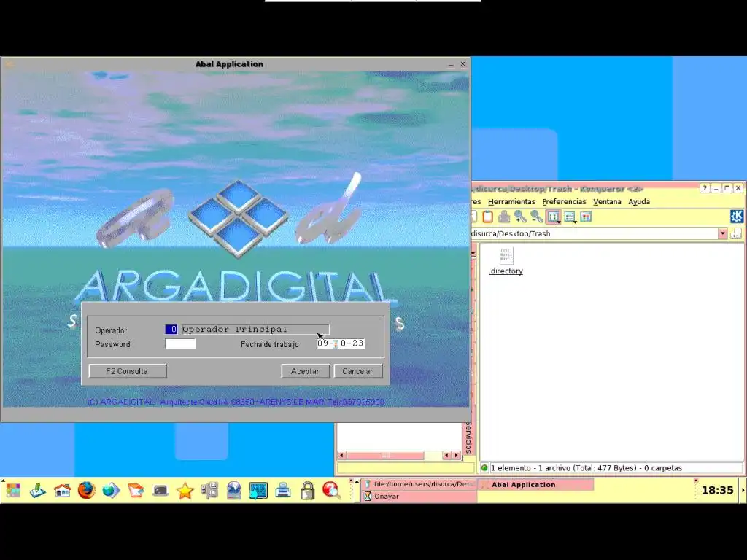Select the Icon view mode button in Konqueror
The height and width of the screenshot is (560, 747).
[x=553, y=217]
